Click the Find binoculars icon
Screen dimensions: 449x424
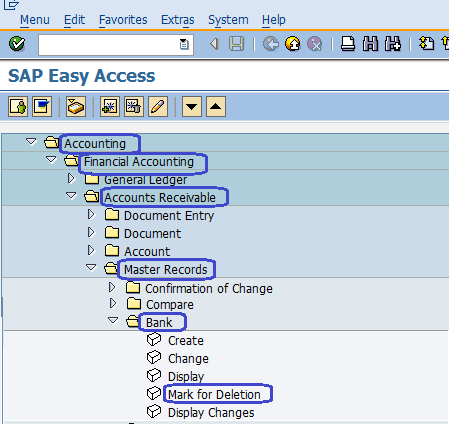pos(370,44)
